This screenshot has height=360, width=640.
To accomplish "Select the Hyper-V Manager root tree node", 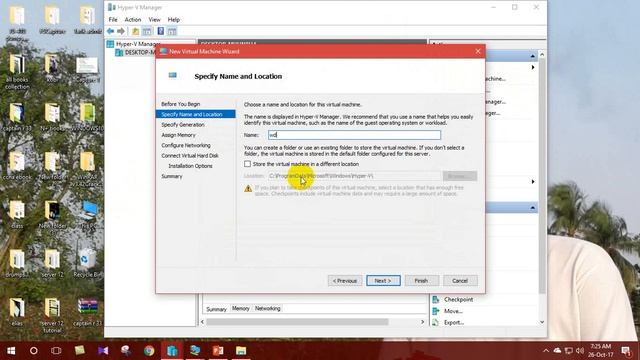I will 138,44.
